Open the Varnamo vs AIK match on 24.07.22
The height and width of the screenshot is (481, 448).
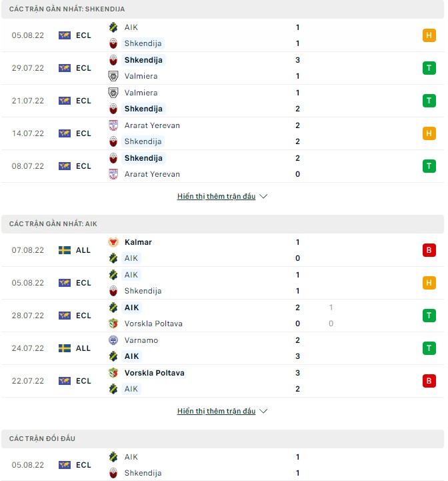(220, 348)
